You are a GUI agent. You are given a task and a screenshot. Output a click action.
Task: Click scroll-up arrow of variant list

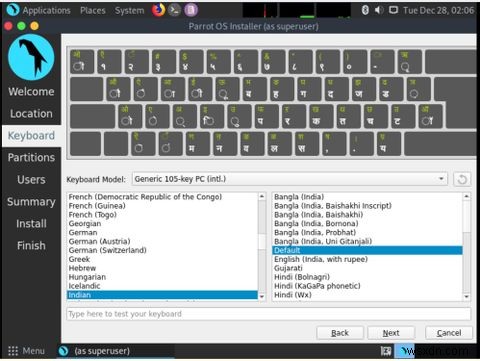[x=467, y=196]
